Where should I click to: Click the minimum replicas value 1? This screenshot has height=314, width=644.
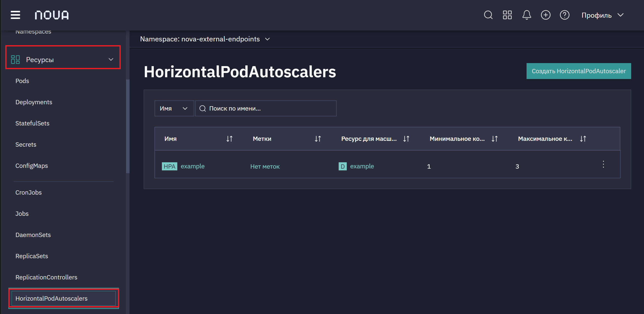[429, 166]
